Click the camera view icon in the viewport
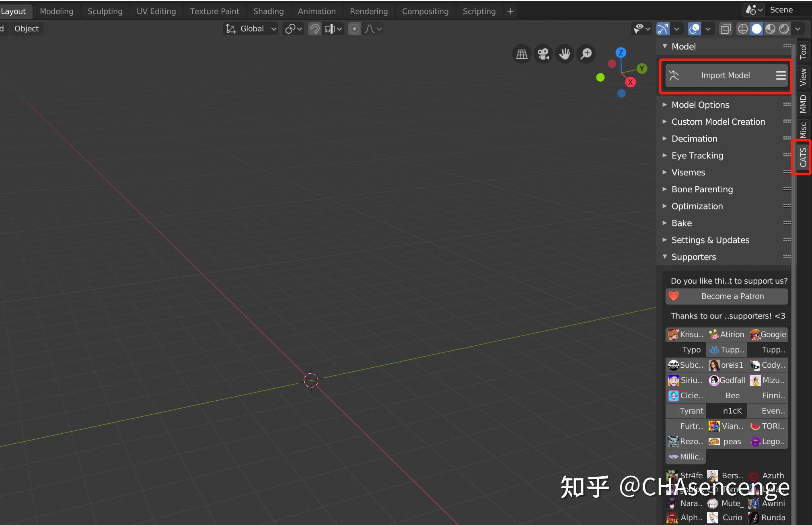 [x=543, y=54]
